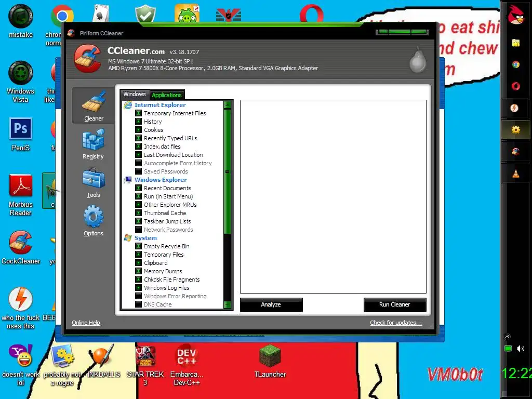Viewport: 532px width, 399px height.
Task: Click Check for updates link
Action: point(396,323)
